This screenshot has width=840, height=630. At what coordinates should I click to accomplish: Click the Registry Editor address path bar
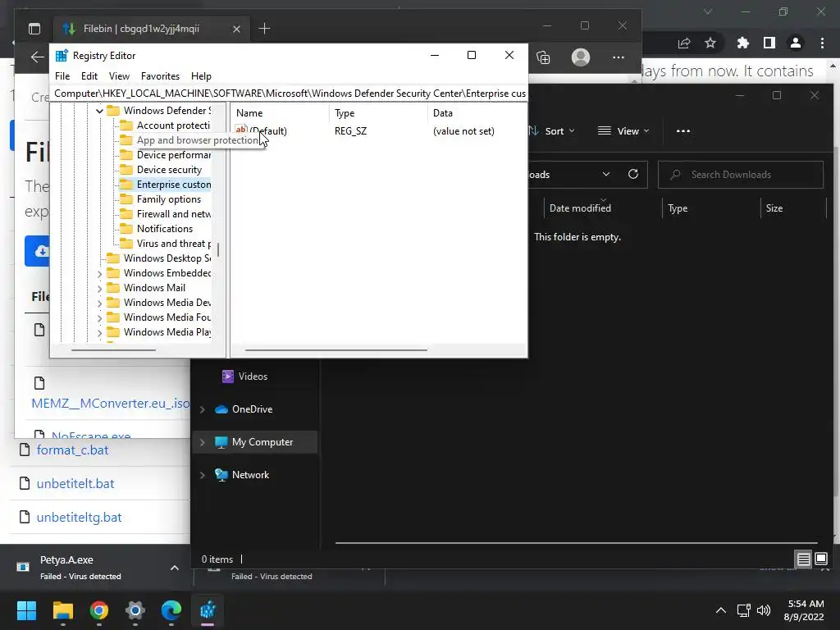tap(290, 94)
